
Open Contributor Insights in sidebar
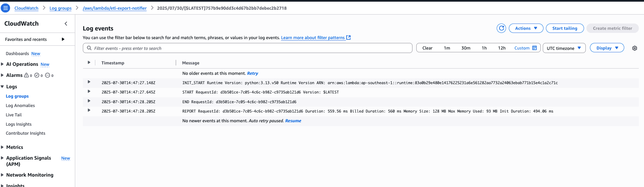tap(26, 133)
